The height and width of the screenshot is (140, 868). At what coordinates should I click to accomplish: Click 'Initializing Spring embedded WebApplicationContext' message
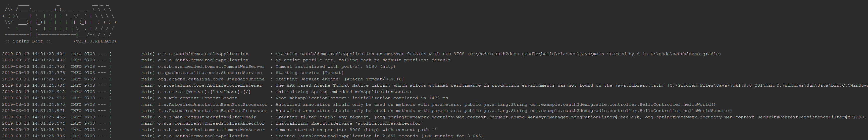point(344,92)
